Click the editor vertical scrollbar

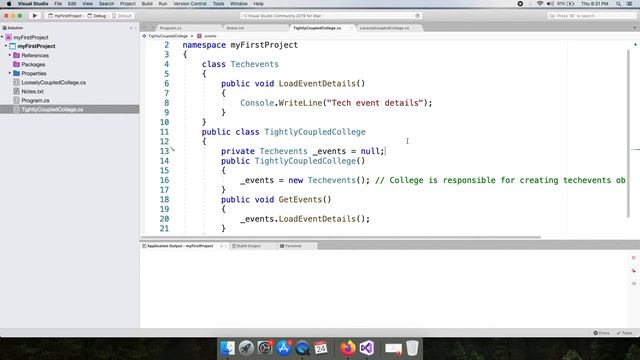pos(628,134)
